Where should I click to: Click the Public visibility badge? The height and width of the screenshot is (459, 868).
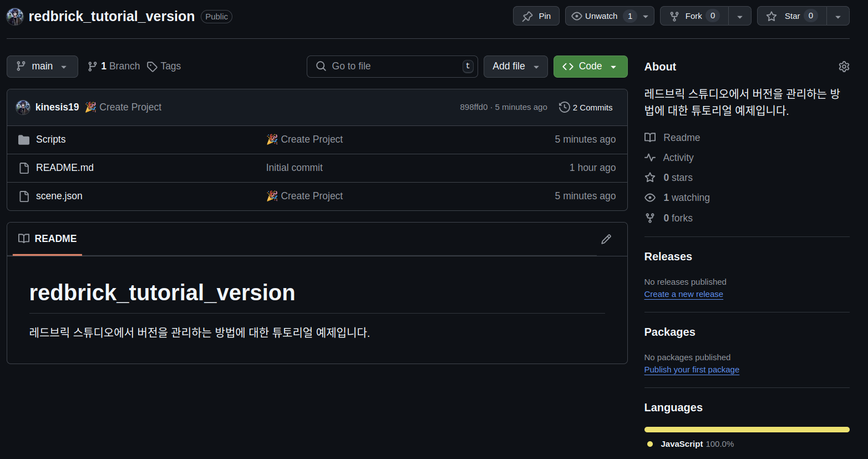point(216,17)
